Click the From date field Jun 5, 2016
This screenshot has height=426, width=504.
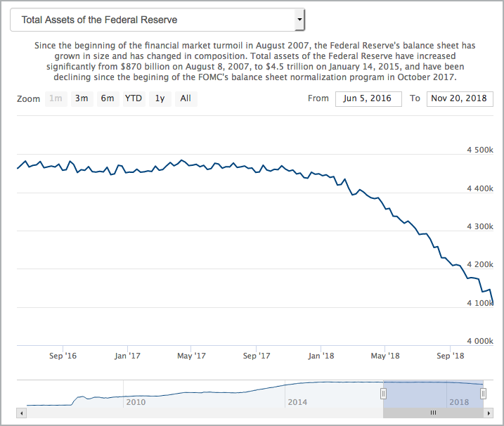point(368,98)
